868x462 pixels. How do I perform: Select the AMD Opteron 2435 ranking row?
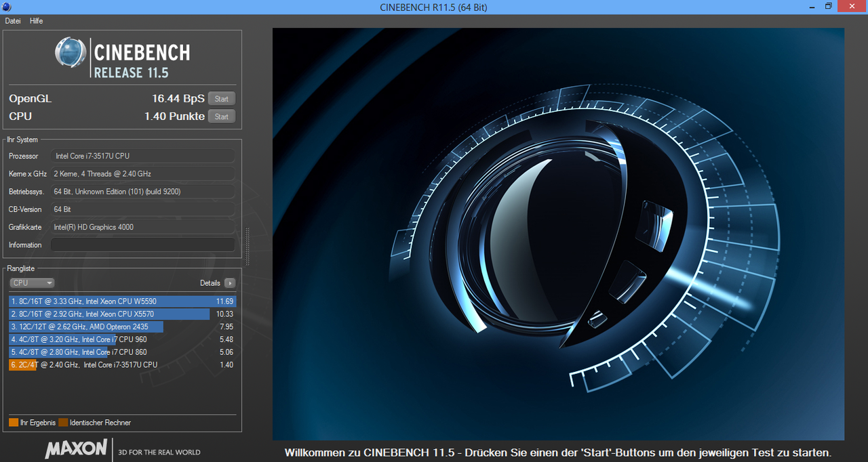[122, 327]
